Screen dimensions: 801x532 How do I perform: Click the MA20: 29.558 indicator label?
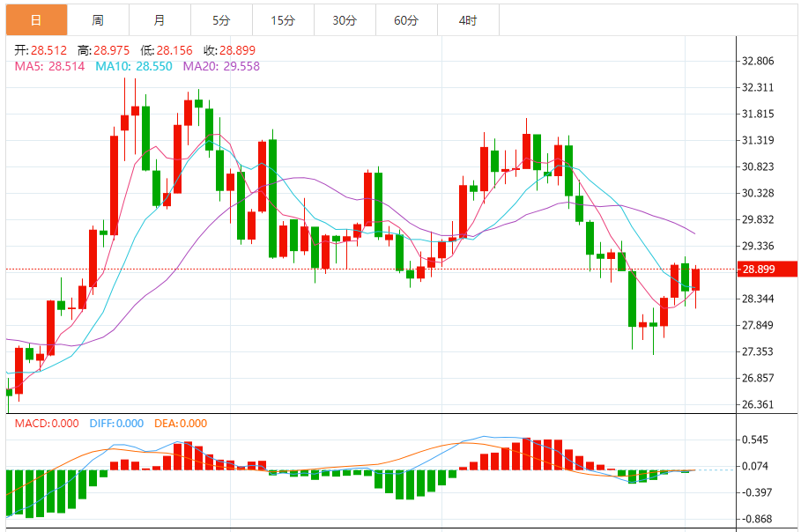click(221, 66)
